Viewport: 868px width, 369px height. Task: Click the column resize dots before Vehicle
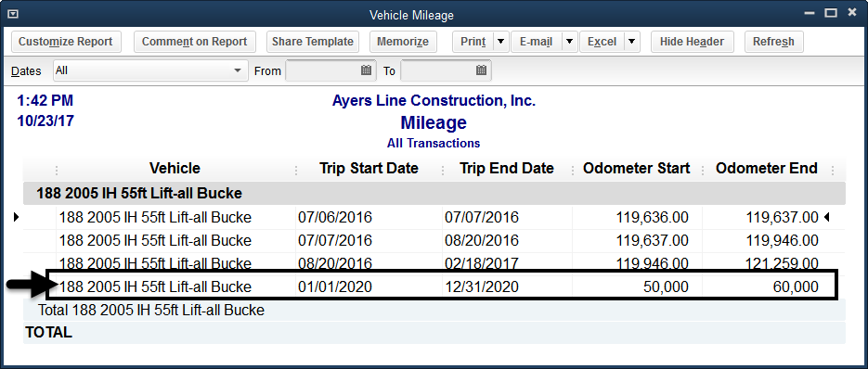point(57,170)
